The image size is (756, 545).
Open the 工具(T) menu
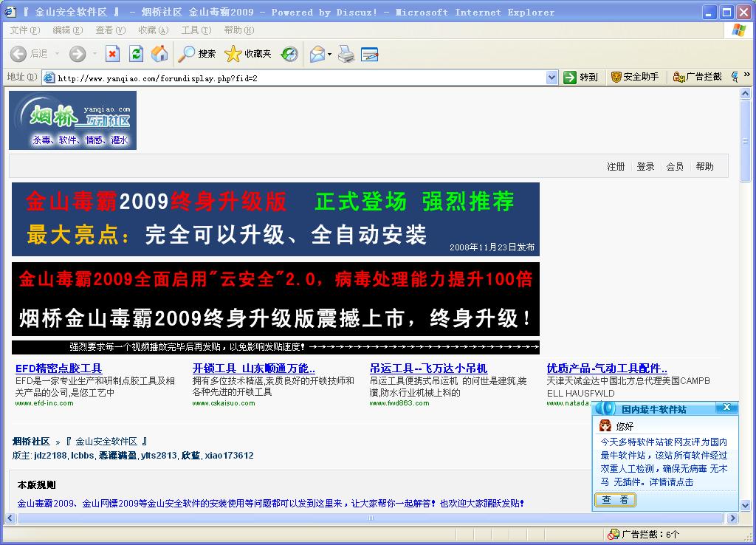[196, 30]
